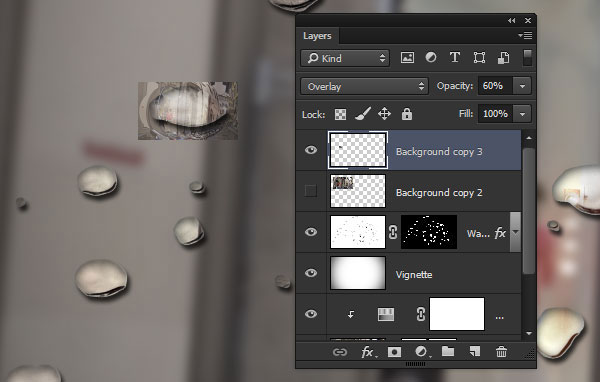
Task: Click Background copy 3 layer thumbnail
Action: coord(358,150)
